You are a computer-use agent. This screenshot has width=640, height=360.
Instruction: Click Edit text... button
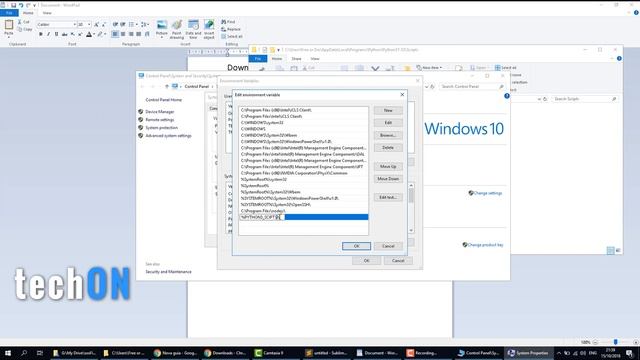(x=388, y=197)
